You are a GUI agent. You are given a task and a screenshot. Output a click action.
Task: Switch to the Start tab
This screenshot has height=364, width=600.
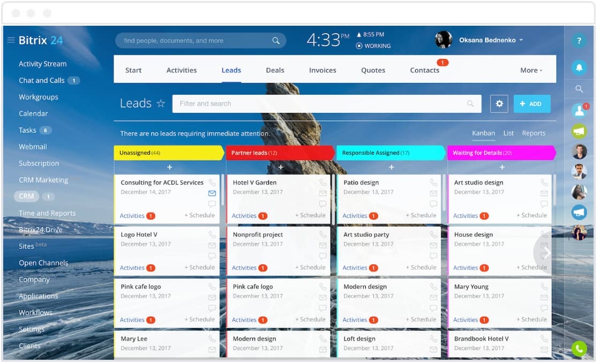[x=134, y=71]
